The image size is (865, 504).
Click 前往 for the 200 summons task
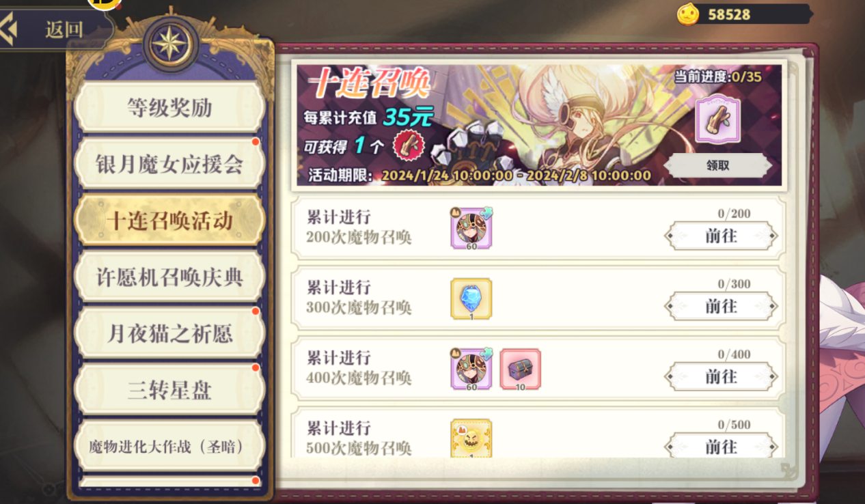click(721, 236)
